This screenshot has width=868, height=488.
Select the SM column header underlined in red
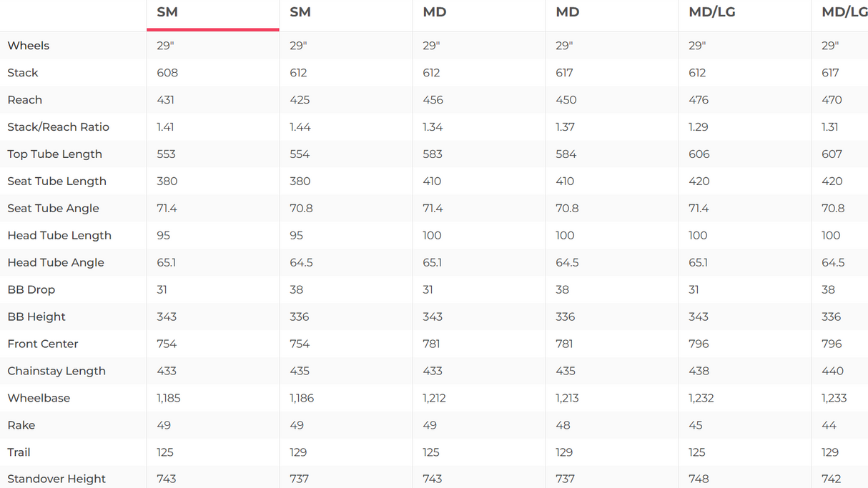pyautogui.click(x=167, y=12)
